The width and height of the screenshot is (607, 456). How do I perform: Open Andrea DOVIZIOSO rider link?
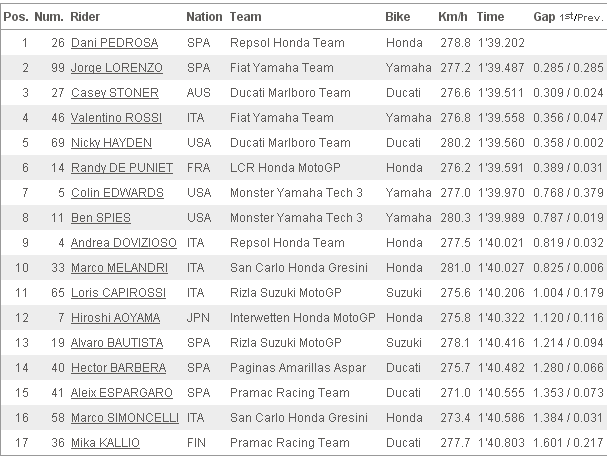(x=123, y=243)
